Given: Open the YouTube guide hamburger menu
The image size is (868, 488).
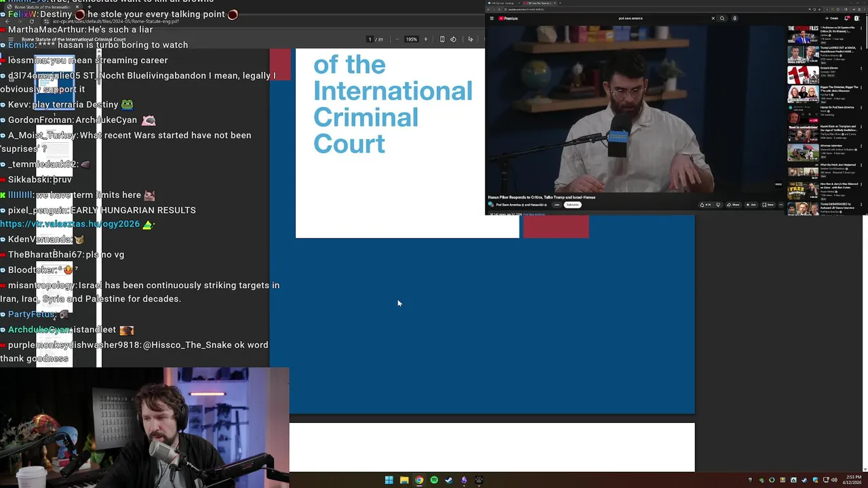Looking at the screenshot, I should (492, 18).
